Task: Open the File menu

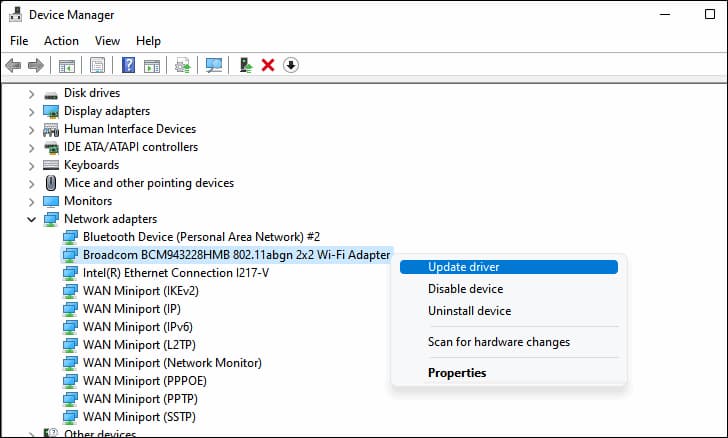Action: [x=19, y=41]
